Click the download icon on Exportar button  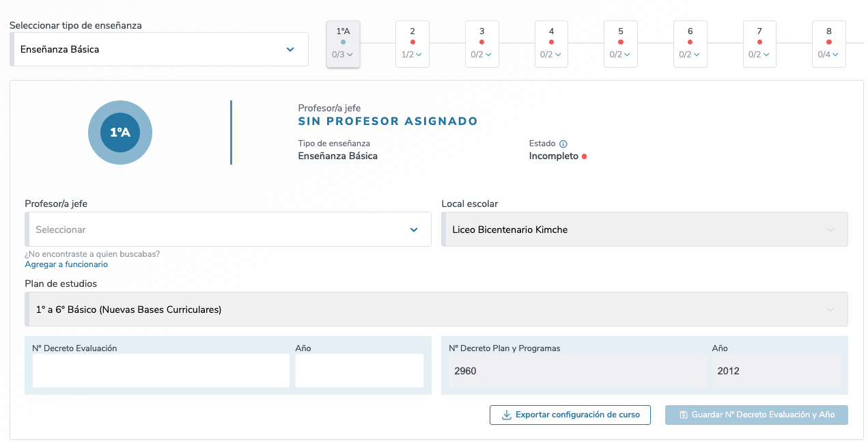point(507,415)
